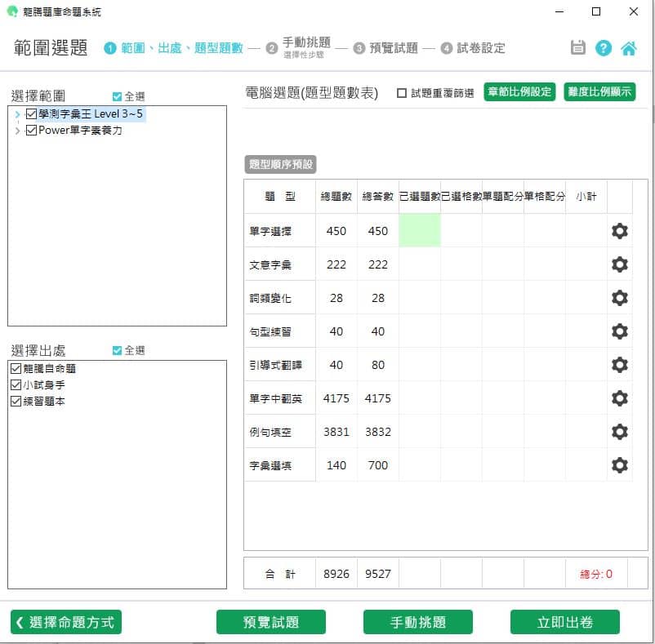This screenshot has height=644, width=655.
Task: Select 詞類變化 question type label
Action: [270, 299]
